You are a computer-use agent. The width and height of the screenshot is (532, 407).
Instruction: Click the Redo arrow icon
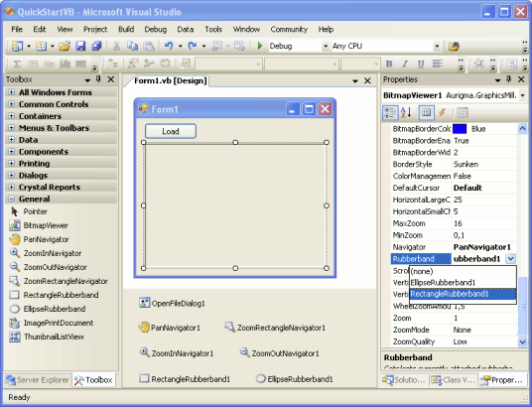(193, 46)
